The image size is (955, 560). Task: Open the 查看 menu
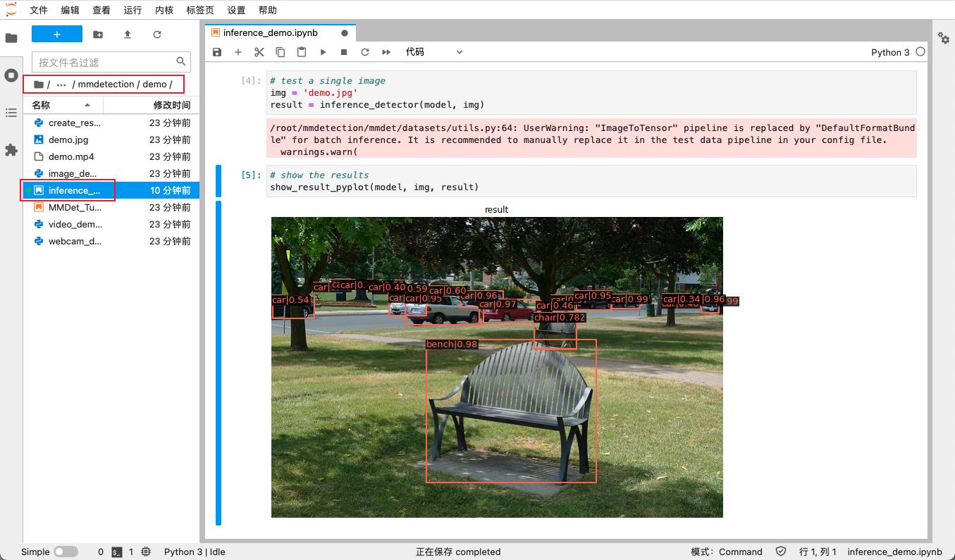pyautogui.click(x=101, y=10)
